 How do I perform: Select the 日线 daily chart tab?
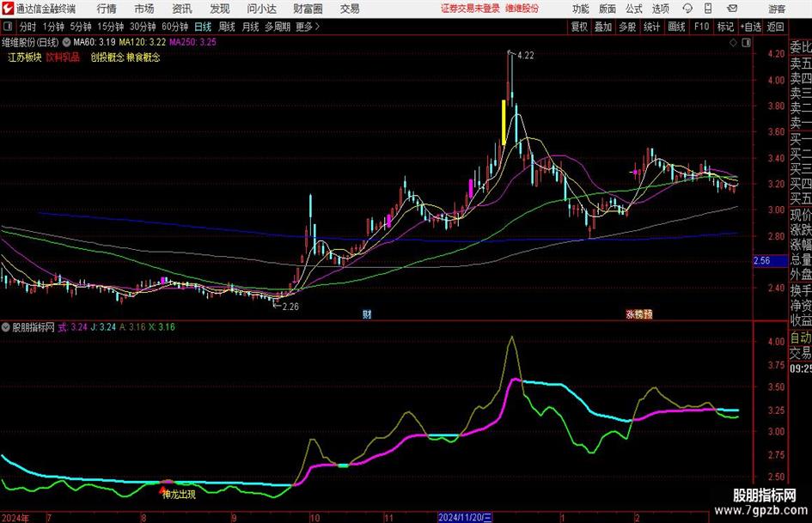203,27
